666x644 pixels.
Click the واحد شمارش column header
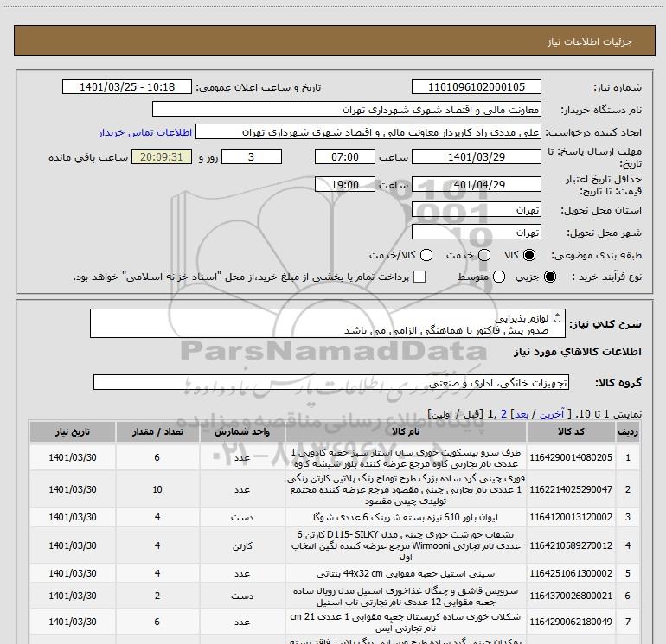[x=242, y=431]
